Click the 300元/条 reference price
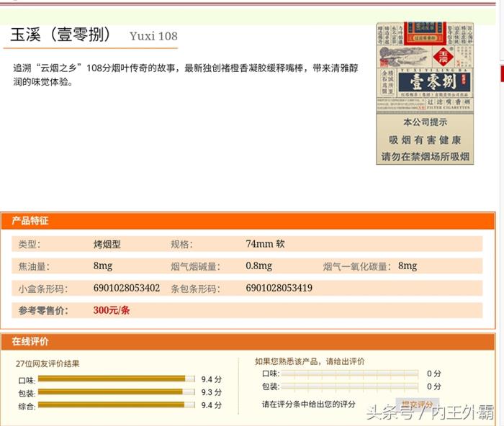The width and height of the screenshot is (504, 426). [112, 310]
